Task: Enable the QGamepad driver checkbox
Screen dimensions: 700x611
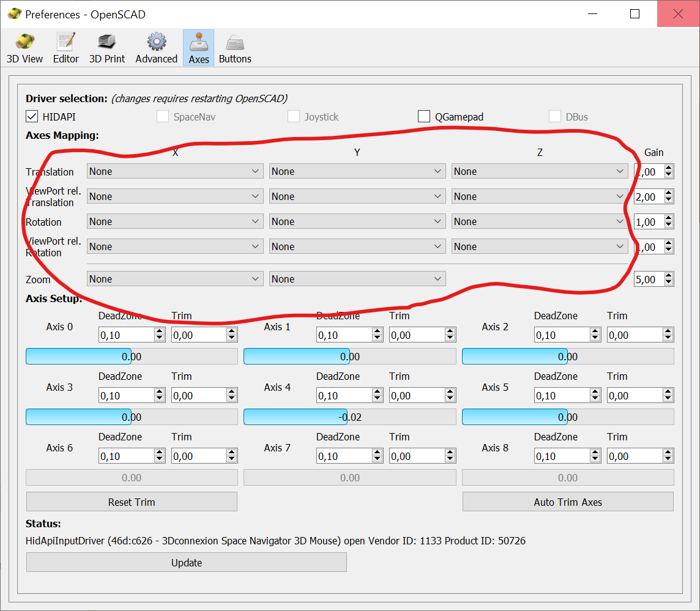Action: point(424,117)
